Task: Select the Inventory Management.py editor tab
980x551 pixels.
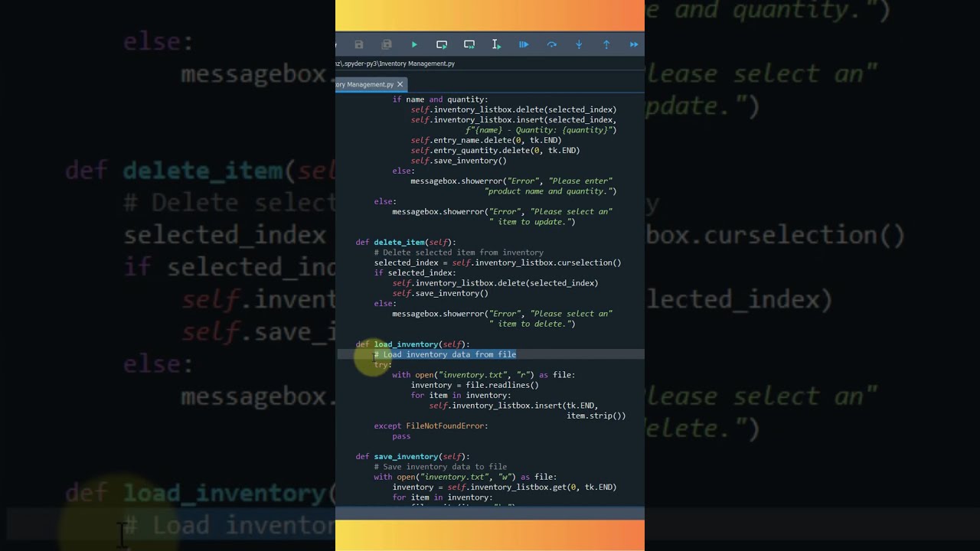Action: pos(371,84)
